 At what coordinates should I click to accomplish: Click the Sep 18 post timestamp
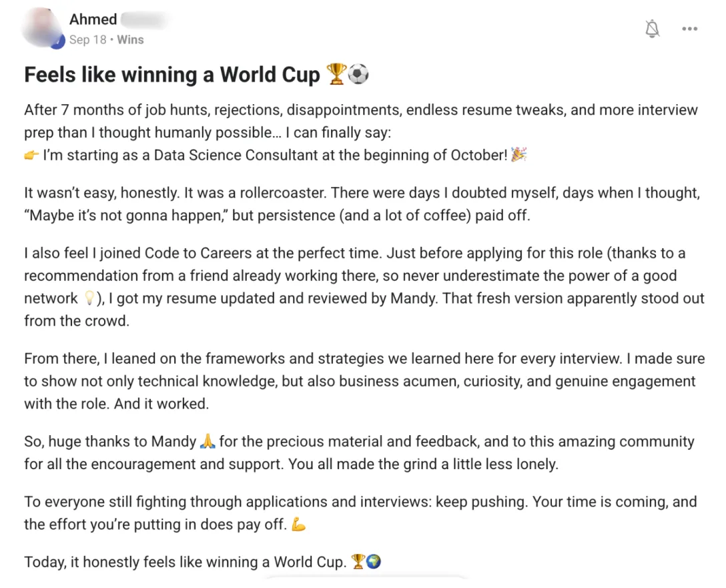coord(88,40)
